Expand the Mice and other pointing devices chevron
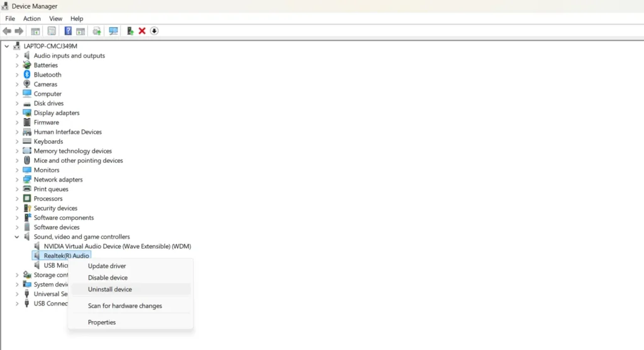 [x=17, y=160]
